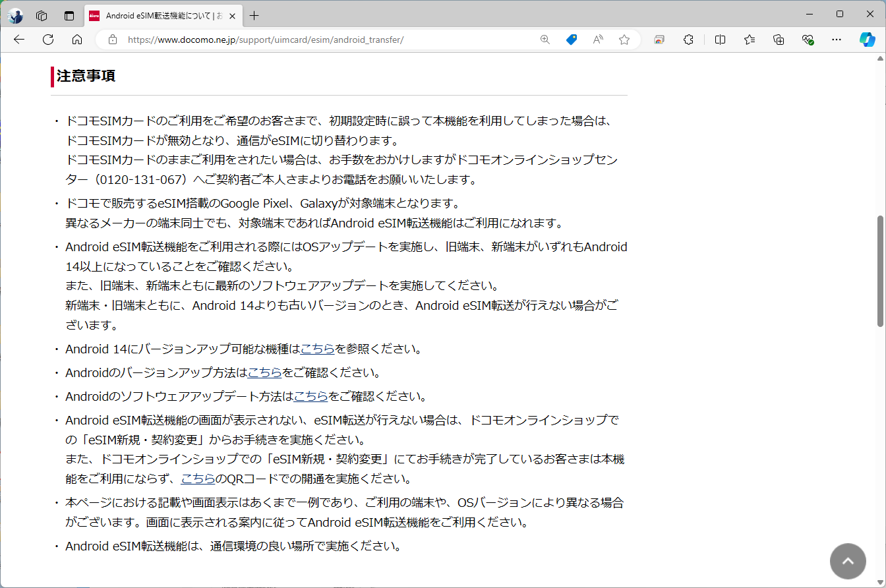Viewport: 886px width, 588px height.
Task: Open the shopping tag icon
Action: pyautogui.click(x=571, y=40)
